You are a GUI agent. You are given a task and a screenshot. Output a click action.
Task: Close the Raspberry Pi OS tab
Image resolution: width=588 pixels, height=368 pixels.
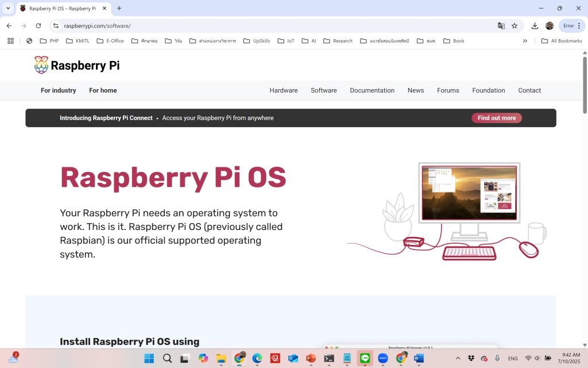click(105, 8)
